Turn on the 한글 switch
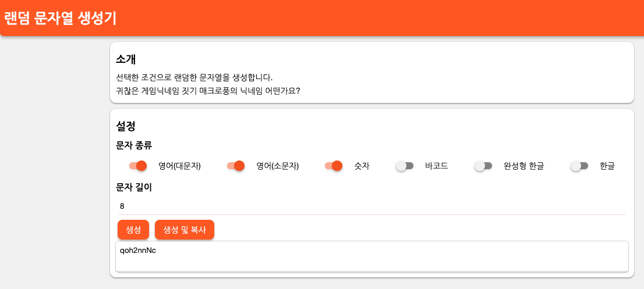The width and height of the screenshot is (644, 289). pos(579,166)
